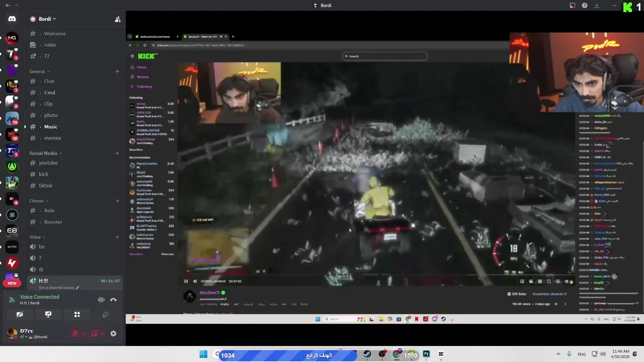The image size is (644, 362).
Task: Open the green A logo server icon
Action: tap(12, 166)
